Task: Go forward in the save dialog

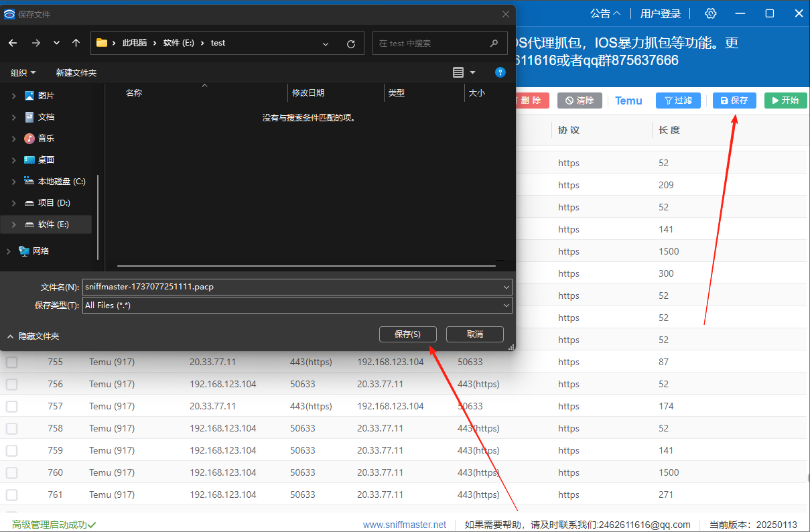Action: 36,43
